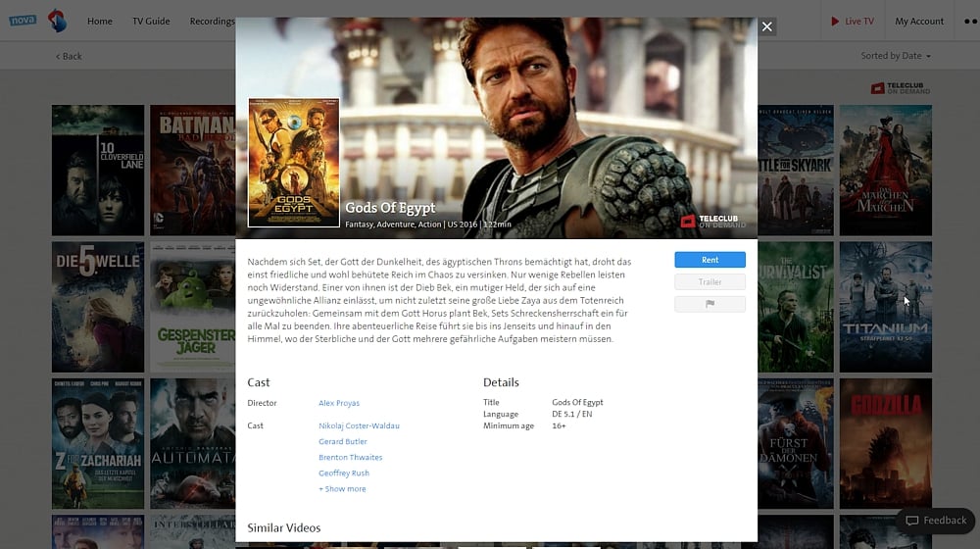Start Live TV

tap(853, 22)
